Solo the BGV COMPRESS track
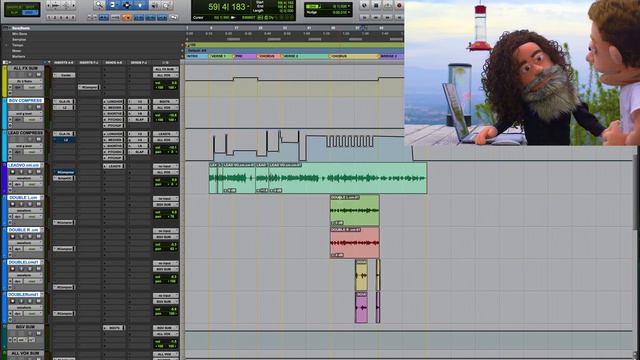 pos(31,107)
